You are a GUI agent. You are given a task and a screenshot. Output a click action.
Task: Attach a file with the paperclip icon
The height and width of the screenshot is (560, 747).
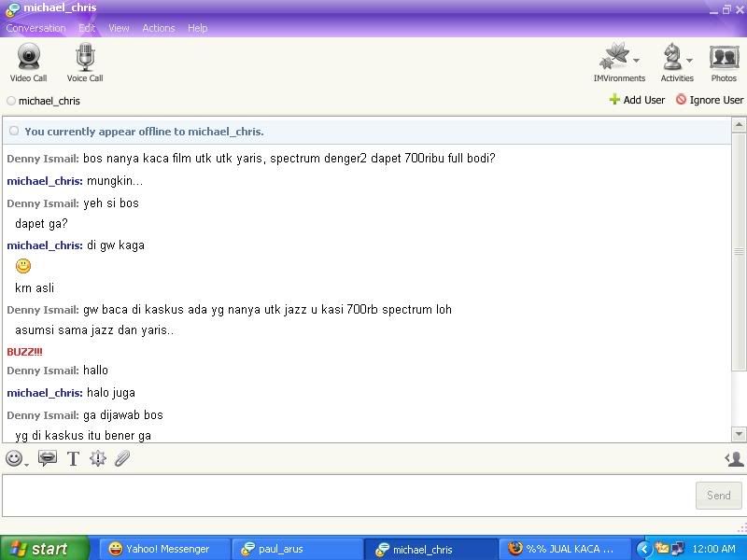(x=122, y=458)
